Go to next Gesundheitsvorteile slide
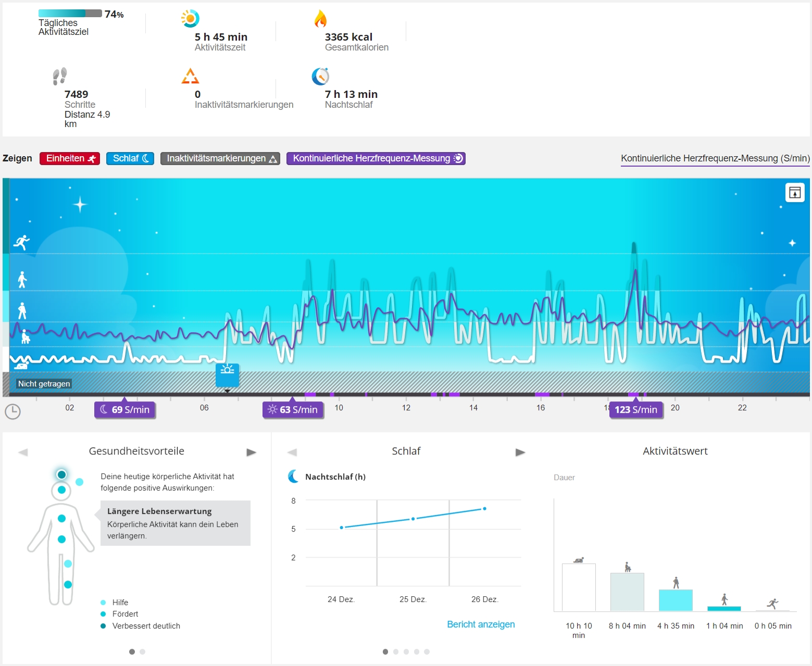The image size is (812, 666). (252, 453)
